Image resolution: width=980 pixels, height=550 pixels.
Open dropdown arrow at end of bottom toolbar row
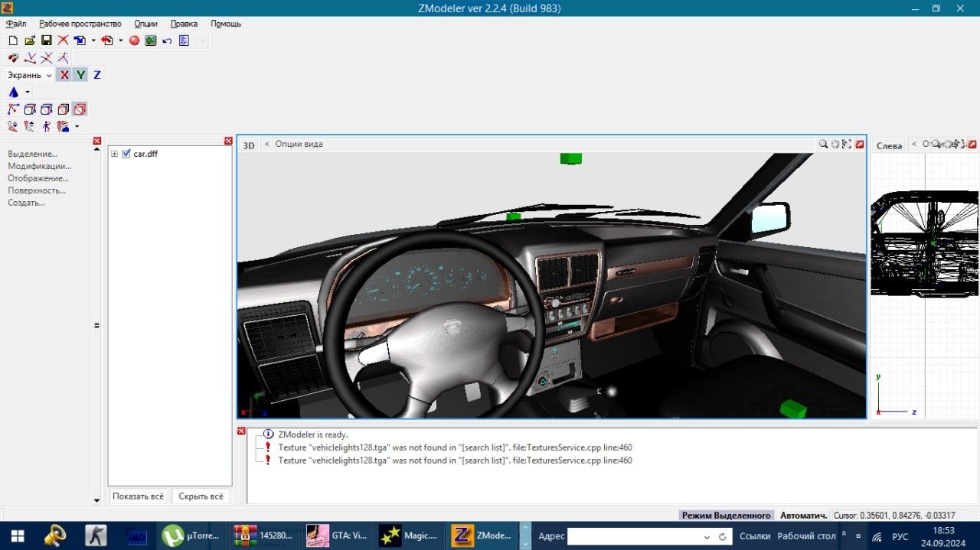(x=77, y=126)
